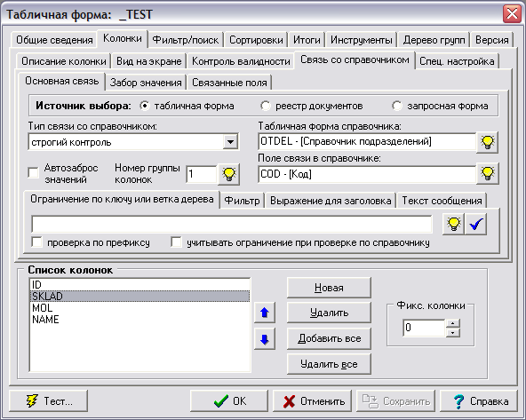Click the Тест lightning button

[x=49, y=400]
